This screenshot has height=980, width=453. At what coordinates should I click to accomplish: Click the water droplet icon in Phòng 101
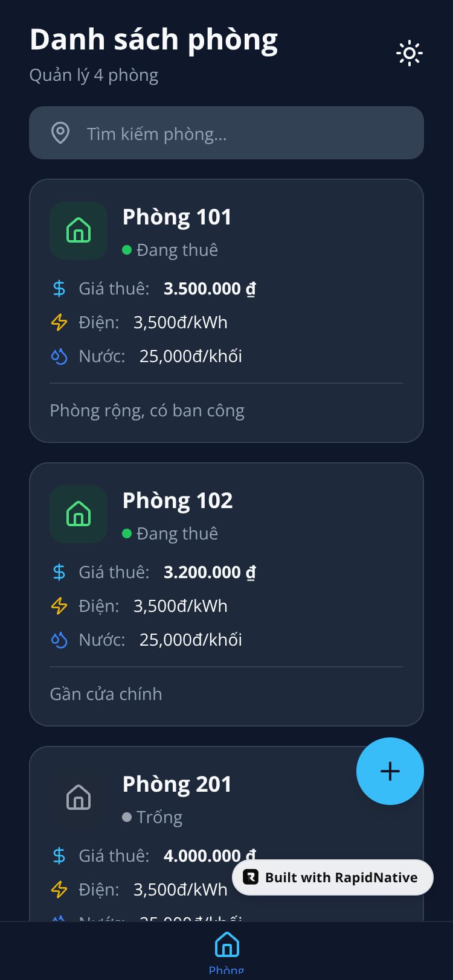59,356
